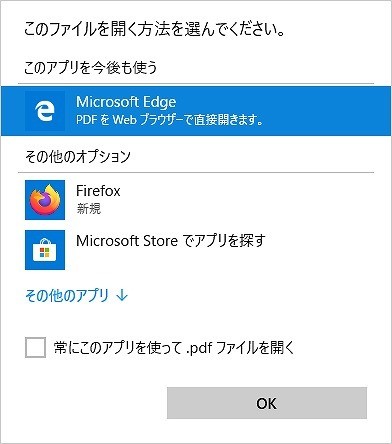Image resolution: width=392 pixels, height=444 pixels.
Task: Click the このファイルを開く方法を選んでください title
Action: pos(154,29)
